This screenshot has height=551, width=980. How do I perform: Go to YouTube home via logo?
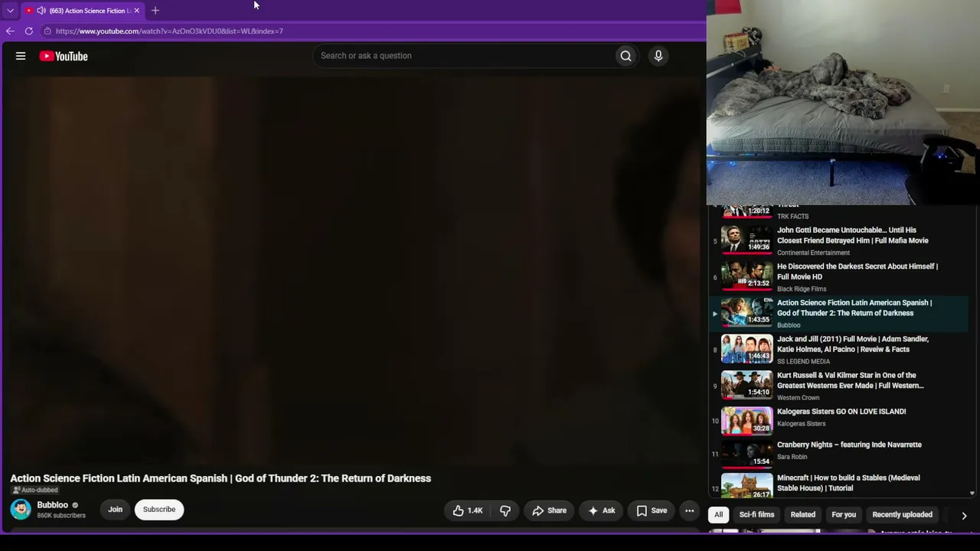click(x=64, y=56)
